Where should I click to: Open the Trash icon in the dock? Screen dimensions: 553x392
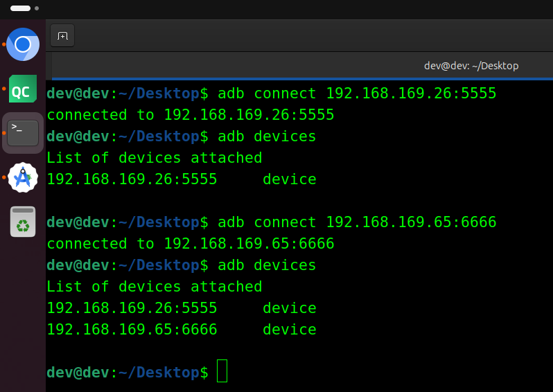23,222
